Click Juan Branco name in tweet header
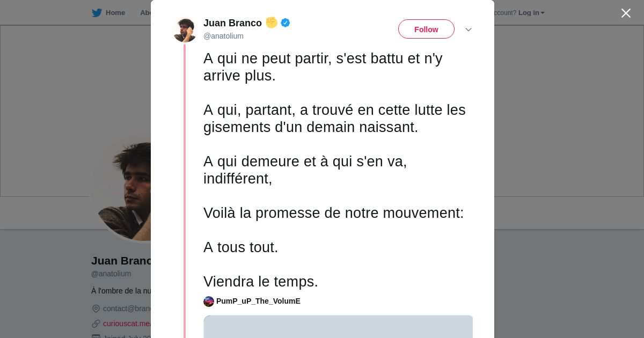 click(x=232, y=23)
